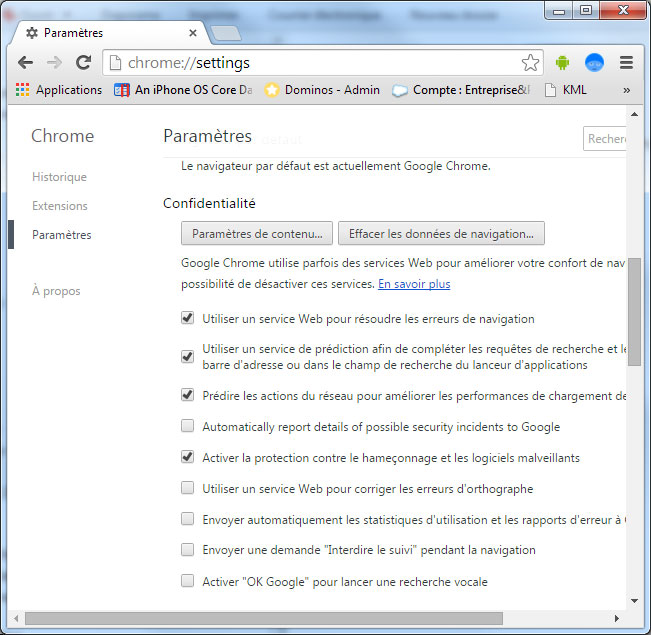Click the Chrome heading in the sidebar

pyautogui.click(x=63, y=136)
